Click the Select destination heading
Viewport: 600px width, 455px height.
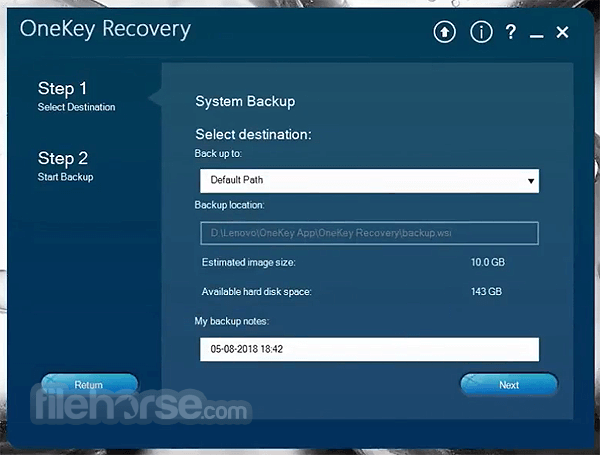coord(253,135)
